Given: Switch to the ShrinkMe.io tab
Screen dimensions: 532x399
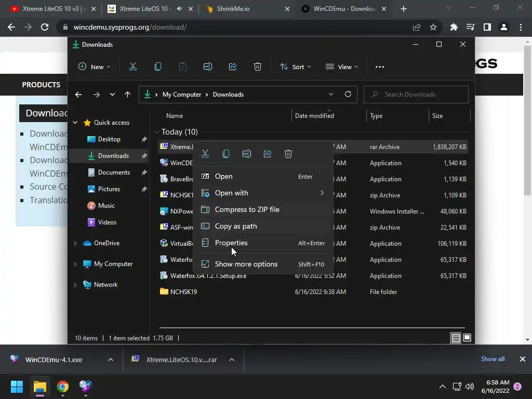Looking at the screenshot, I should pyautogui.click(x=247, y=9).
